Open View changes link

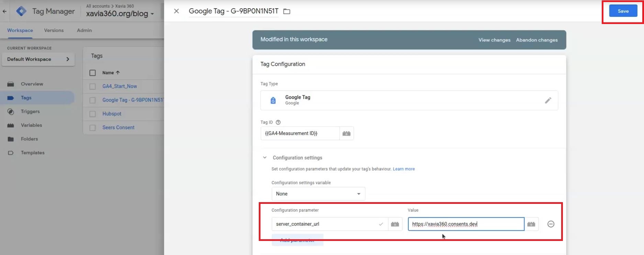pos(494,40)
